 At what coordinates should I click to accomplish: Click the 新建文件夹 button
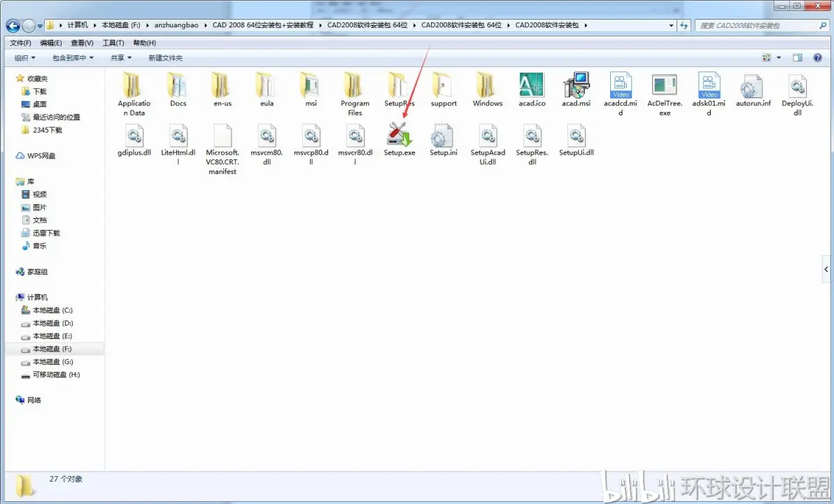[x=165, y=57]
